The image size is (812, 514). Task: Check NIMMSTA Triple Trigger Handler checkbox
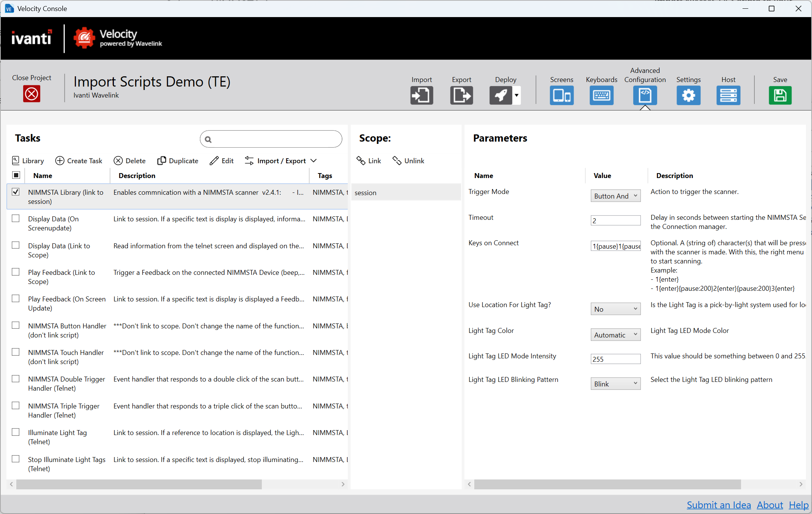[16, 405]
